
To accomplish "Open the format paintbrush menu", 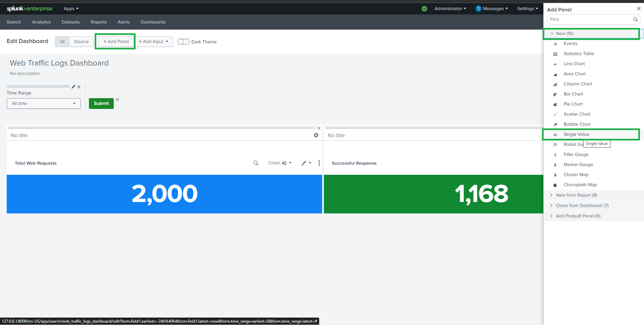I will 306,163.
